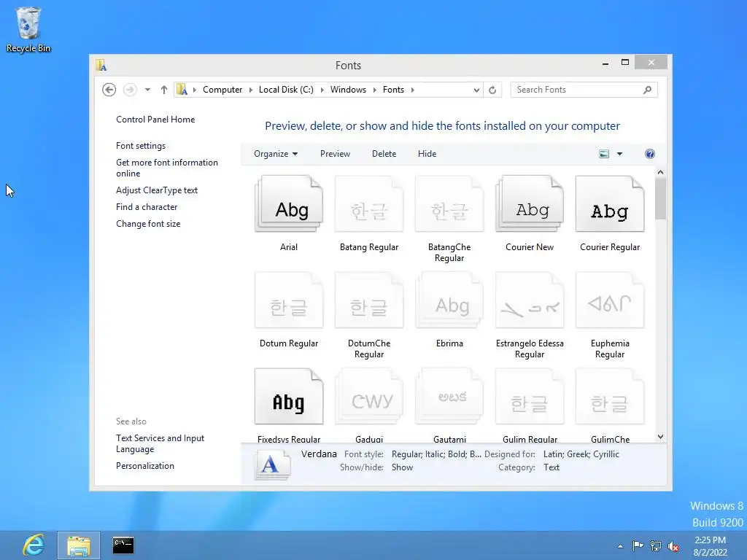Viewport: 747px width, 560px height.
Task: Open File Explorer on the taskbar
Action: (x=79, y=545)
